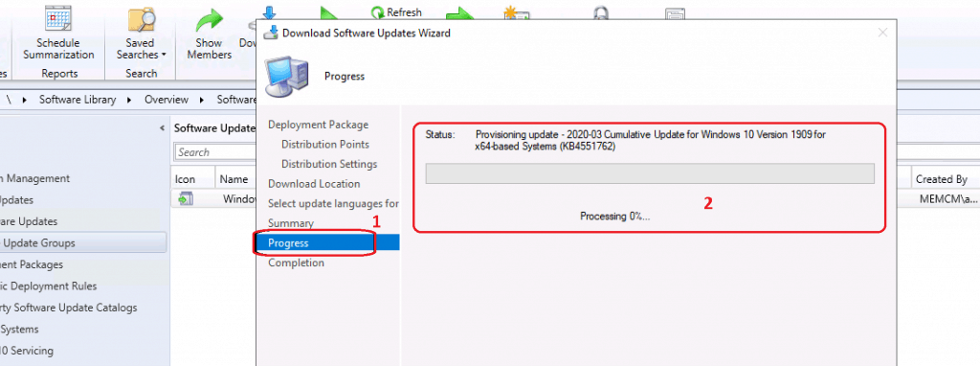Screen dimensions: 980x366
Task: Go to the Completion wizard step
Action: point(297,263)
